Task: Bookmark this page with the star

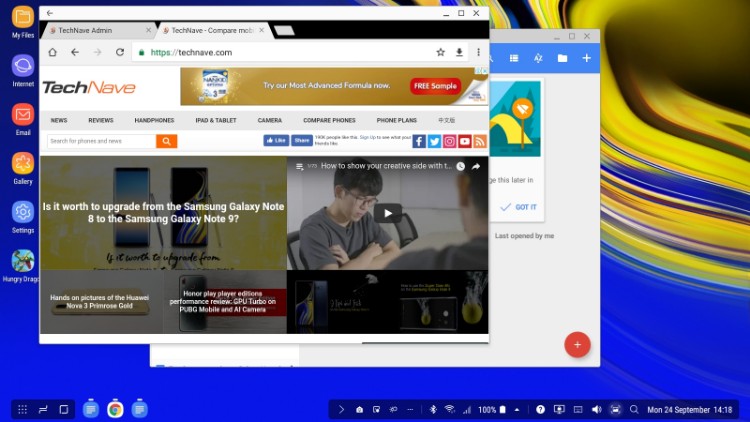Action: click(x=441, y=52)
